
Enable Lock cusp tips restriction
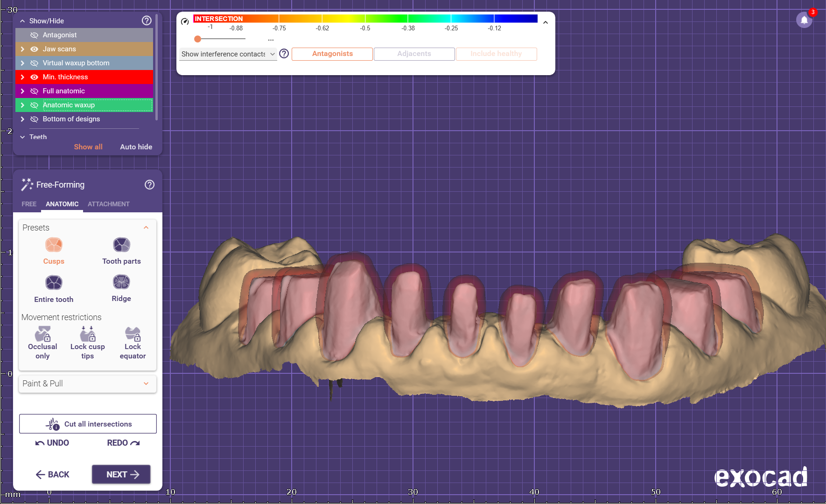click(x=88, y=334)
